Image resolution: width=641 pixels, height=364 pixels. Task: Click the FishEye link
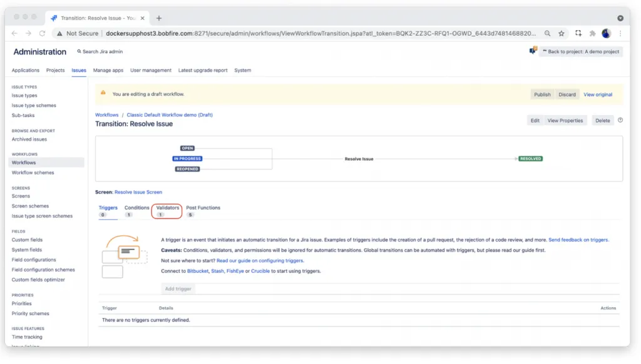pos(235,271)
